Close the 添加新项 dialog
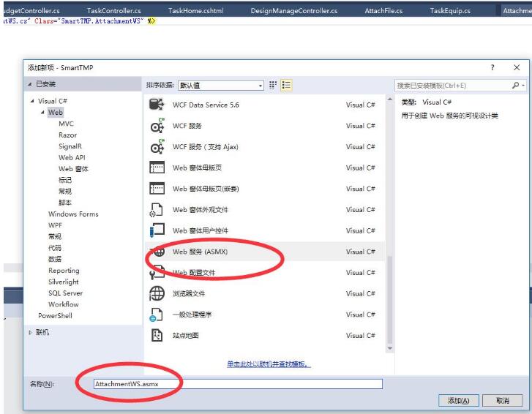The image size is (532, 414). pyautogui.click(x=517, y=67)
